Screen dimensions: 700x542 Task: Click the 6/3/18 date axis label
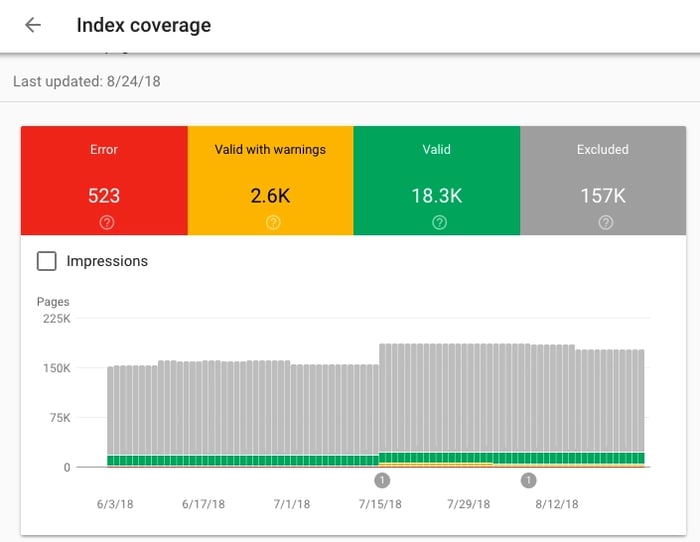tap(115, 504)
